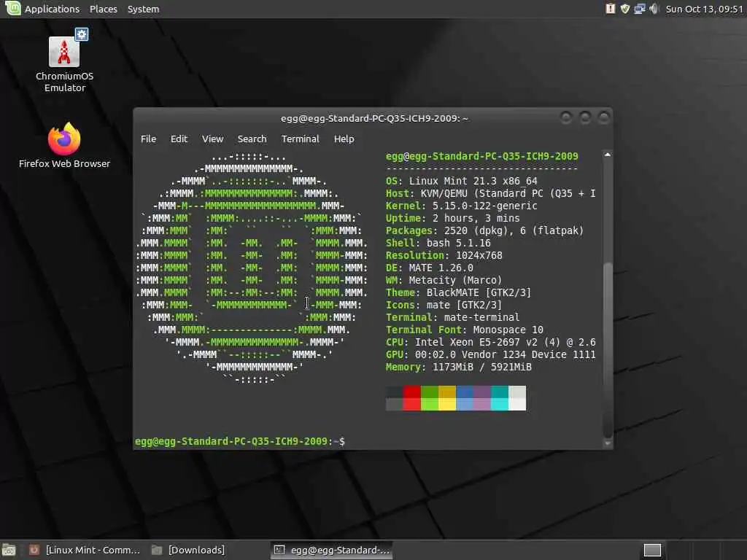Open the clock showing Sun Oct 13, 09:51
747x560 pixels.
click(704, 9)
